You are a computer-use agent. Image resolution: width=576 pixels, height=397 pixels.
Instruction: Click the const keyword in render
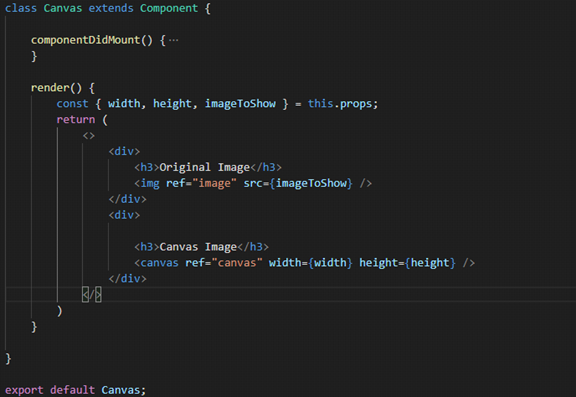[x=72, y=104]
